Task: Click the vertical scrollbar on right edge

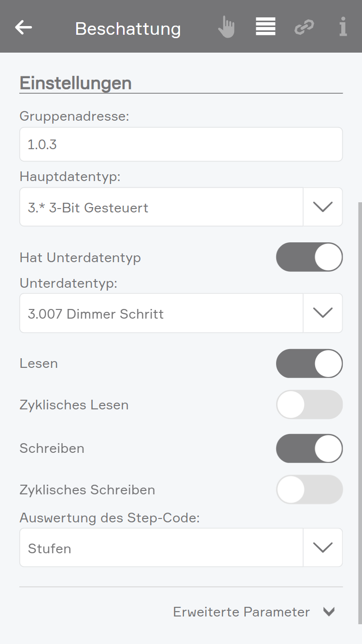Action: click(x=360, y=410)
